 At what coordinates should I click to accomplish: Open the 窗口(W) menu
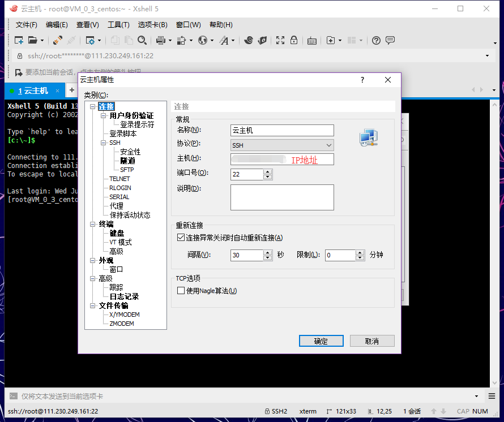tap(189, 25)
